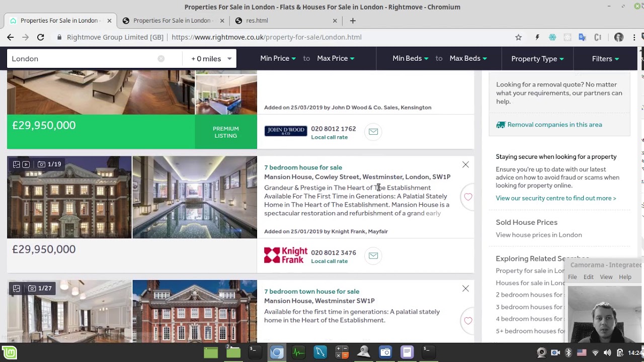Image resolution: width=644 pixels, height=362 pixels.
Task: Go back using browser back arrow
Action: pyautogui.click(x=10, y=37)
